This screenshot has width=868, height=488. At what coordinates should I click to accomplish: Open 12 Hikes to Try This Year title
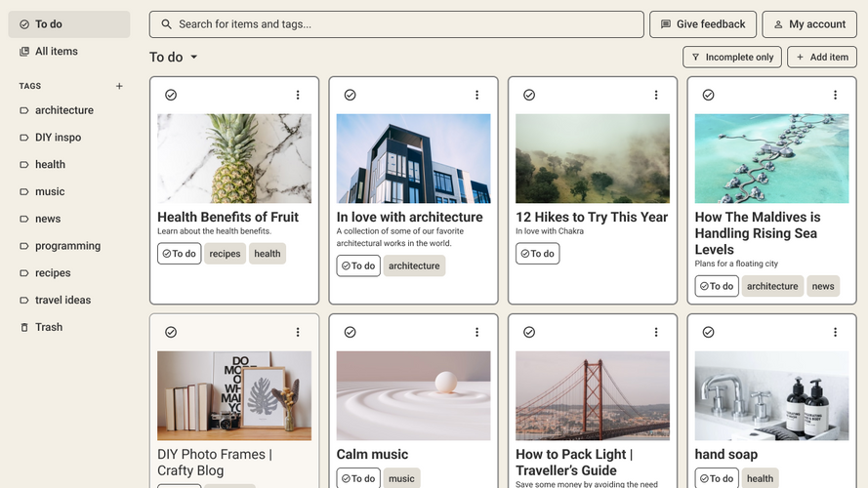point(592,217)
